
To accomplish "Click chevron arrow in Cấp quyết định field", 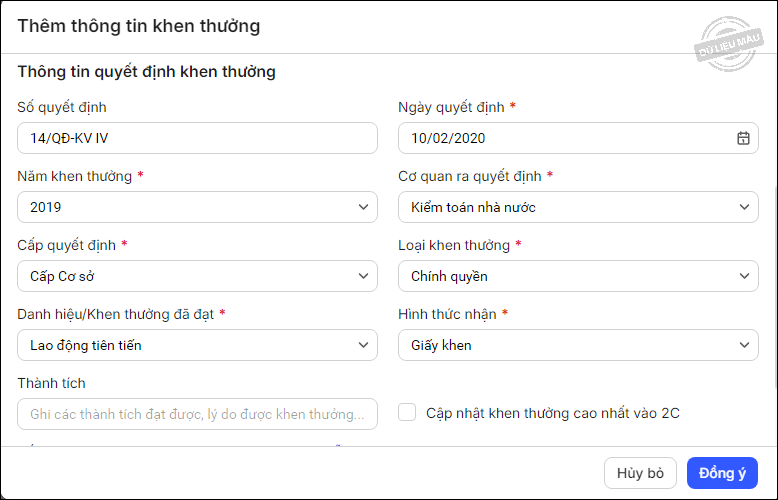I will coord(362,276).
